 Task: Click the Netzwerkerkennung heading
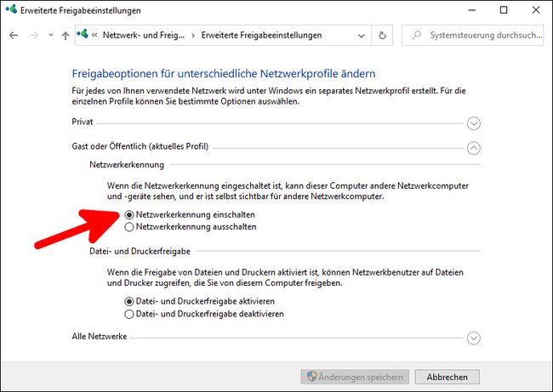click(127, 165)
